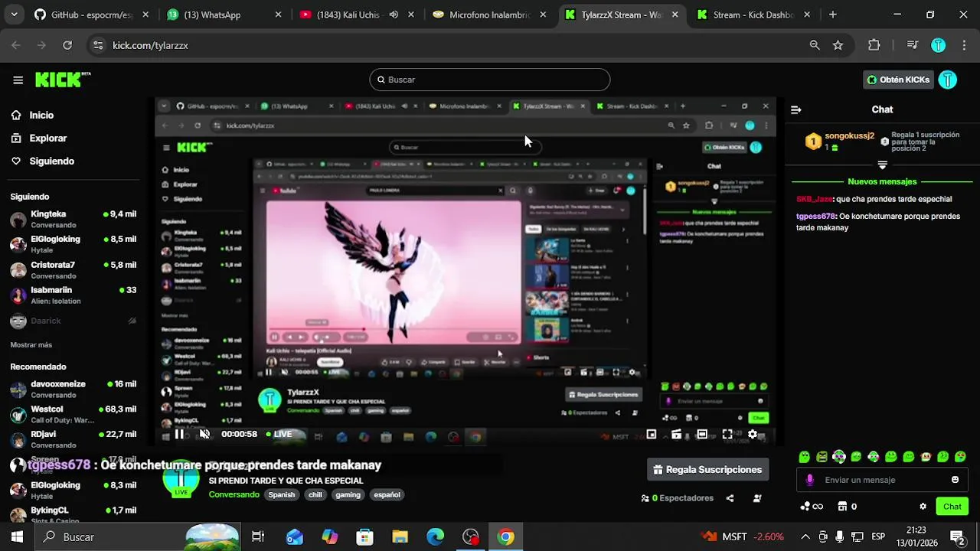Viewport: 980px width, 551px height.
Task: Open the tab search dropdown arrow
Action: pos(15,15)
